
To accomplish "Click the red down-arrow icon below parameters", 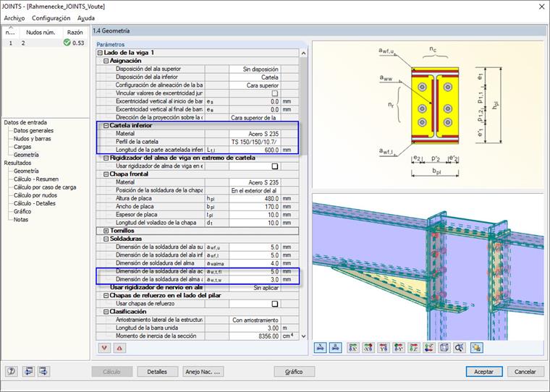I will 104,348.
